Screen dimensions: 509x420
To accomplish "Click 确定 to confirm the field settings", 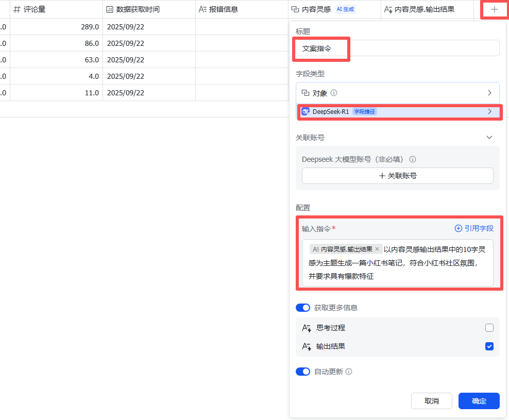I will pyautogui.click(x=479, y=401).
